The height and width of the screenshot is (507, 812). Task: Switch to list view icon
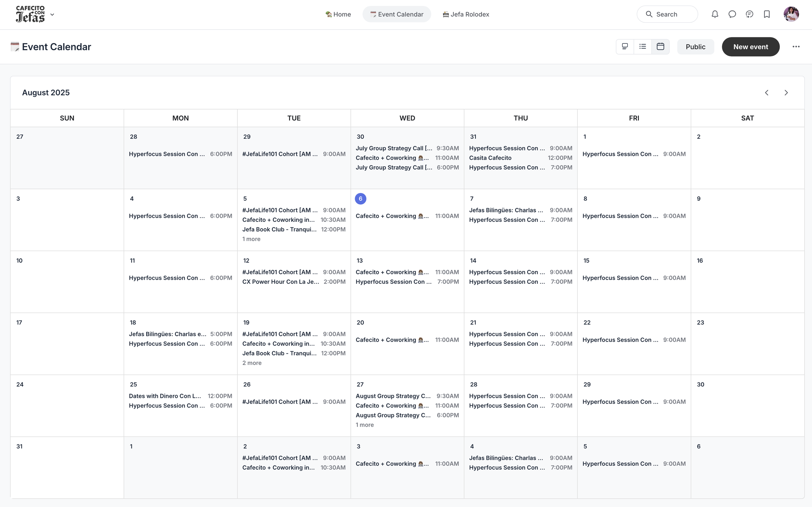coord(643,47)
